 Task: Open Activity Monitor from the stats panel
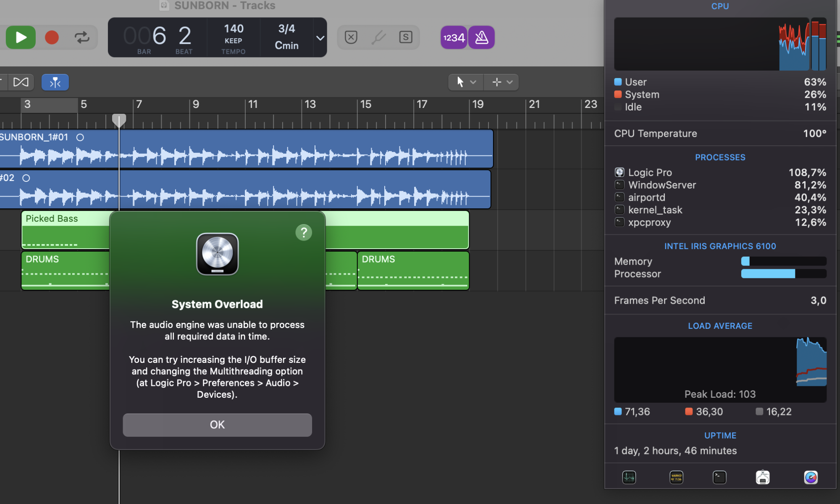629,478
